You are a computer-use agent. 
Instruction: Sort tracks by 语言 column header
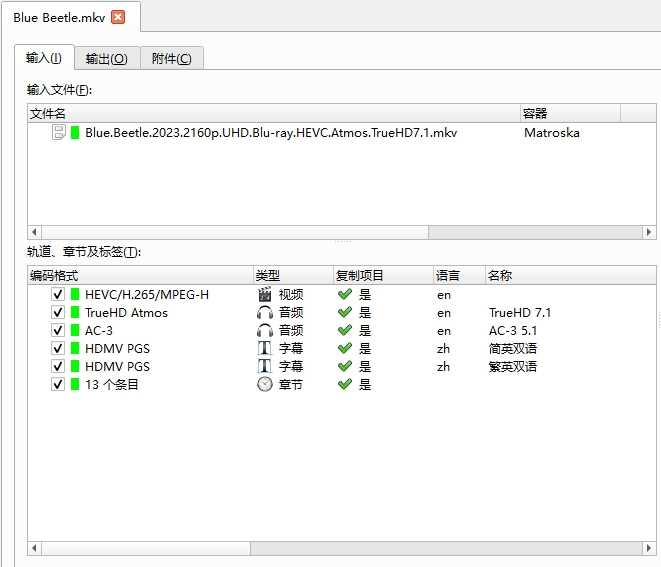(x=459, y=276)
